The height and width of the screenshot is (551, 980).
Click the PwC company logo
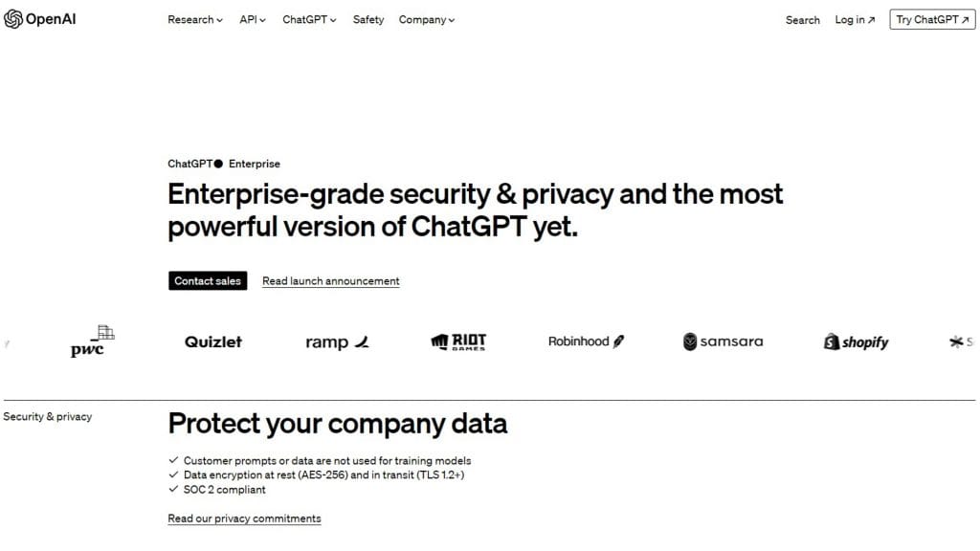pyautogui.click(x=93, y=342)
